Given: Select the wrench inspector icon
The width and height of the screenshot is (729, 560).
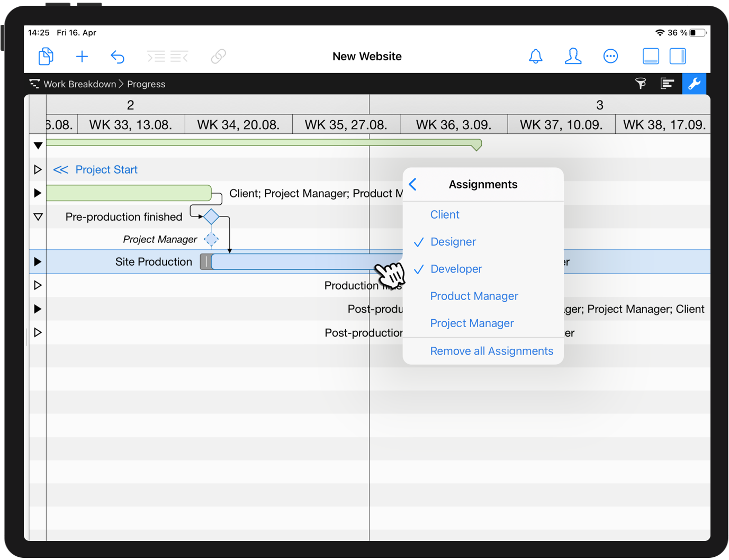Looking at the screenshot, I should pyautogui.click(x=694, y=84).
